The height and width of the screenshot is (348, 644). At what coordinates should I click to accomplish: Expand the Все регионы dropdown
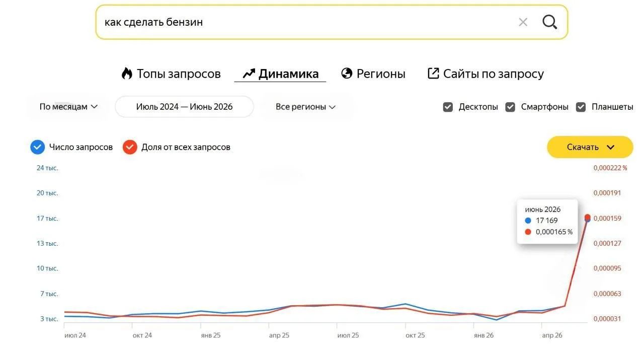click(306, 107)
